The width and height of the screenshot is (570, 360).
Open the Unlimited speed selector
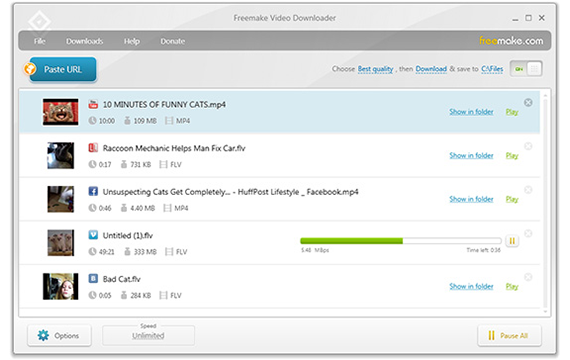148,335
